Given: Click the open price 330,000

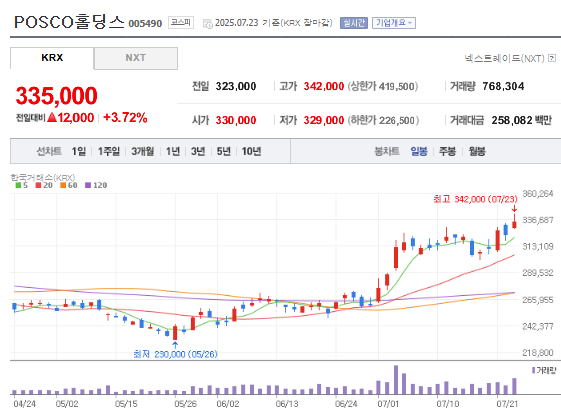Looking at the screenshot, I should coord(236,120).
